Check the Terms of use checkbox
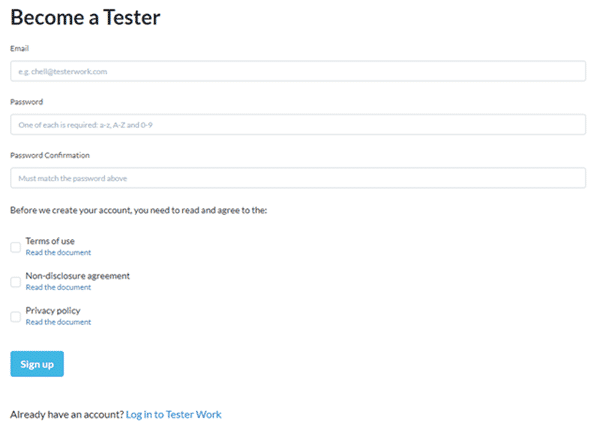600x439 pixels. point(15,247)
